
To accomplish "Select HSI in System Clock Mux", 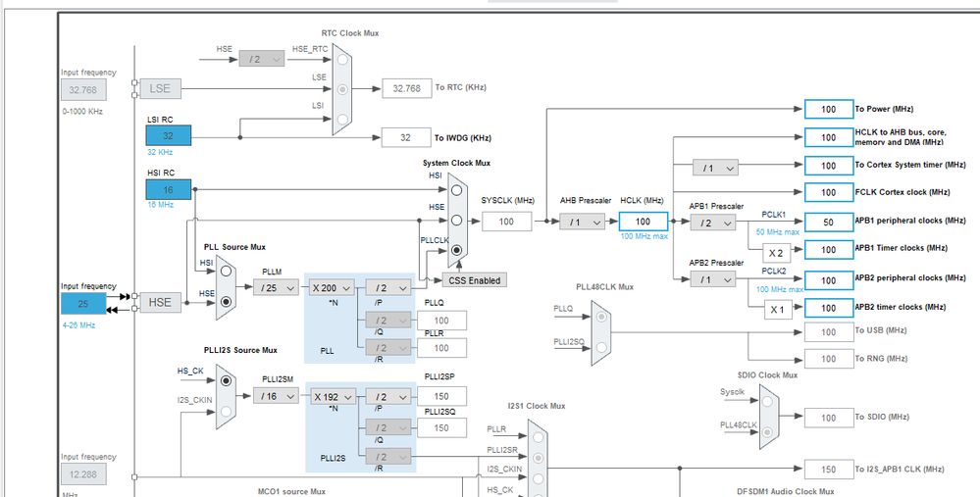I will [457, 190].
